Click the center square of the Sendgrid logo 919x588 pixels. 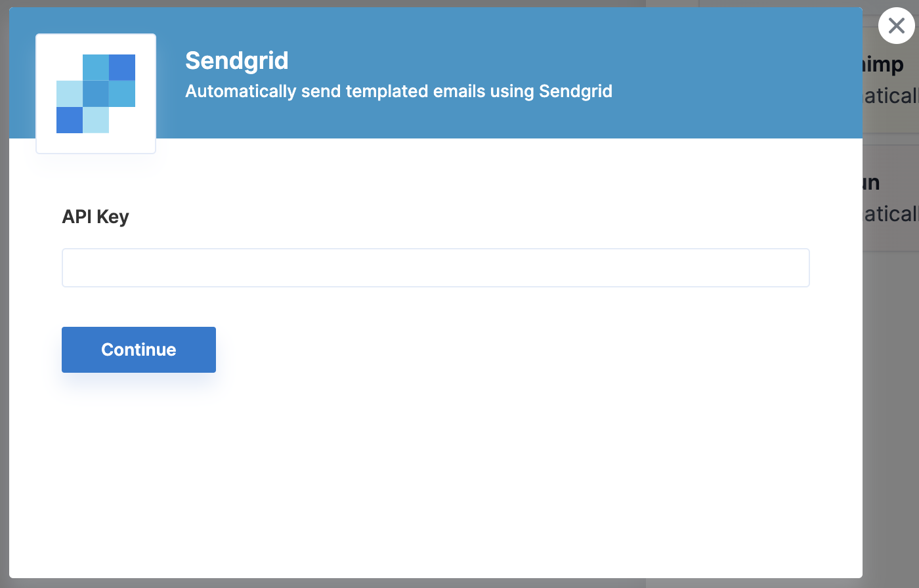click(x=96, y=94)
